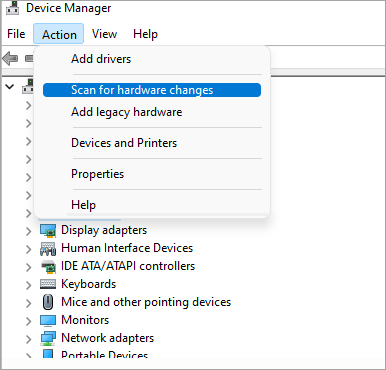
Task: Click Help entry in the dropdown menu
Action: [152, 205]
